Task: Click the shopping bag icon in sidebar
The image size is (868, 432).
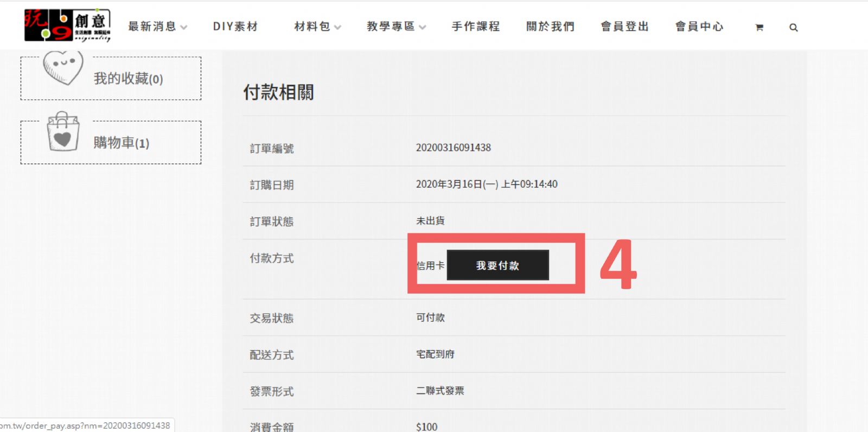Action: tap(63, 131)
